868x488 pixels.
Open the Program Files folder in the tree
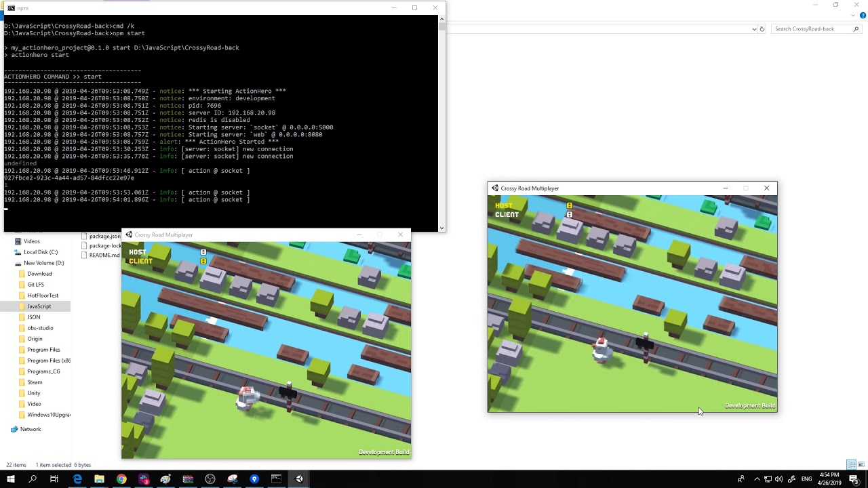tap(43, 350)
